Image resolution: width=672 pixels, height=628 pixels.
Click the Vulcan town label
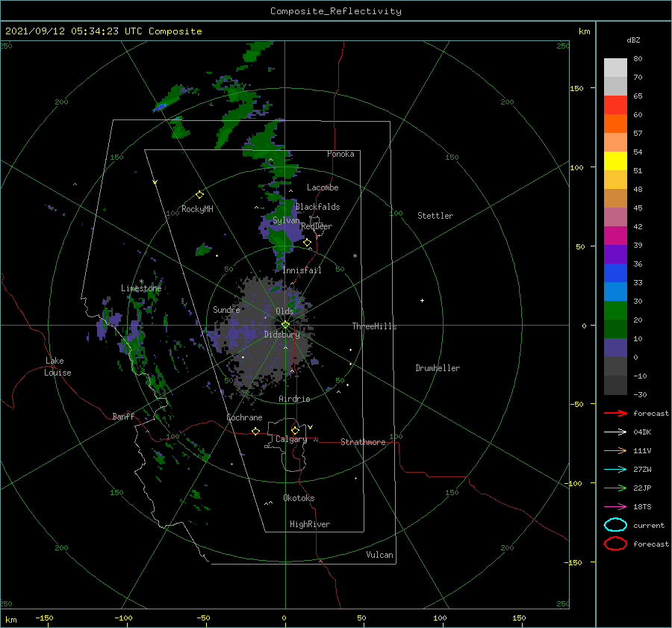[x=379, y=555]
